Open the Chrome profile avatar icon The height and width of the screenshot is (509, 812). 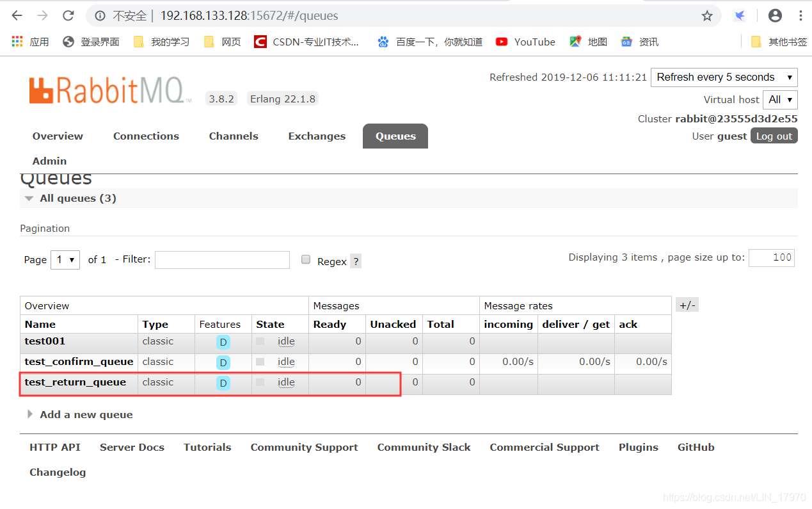coord(775,16)
